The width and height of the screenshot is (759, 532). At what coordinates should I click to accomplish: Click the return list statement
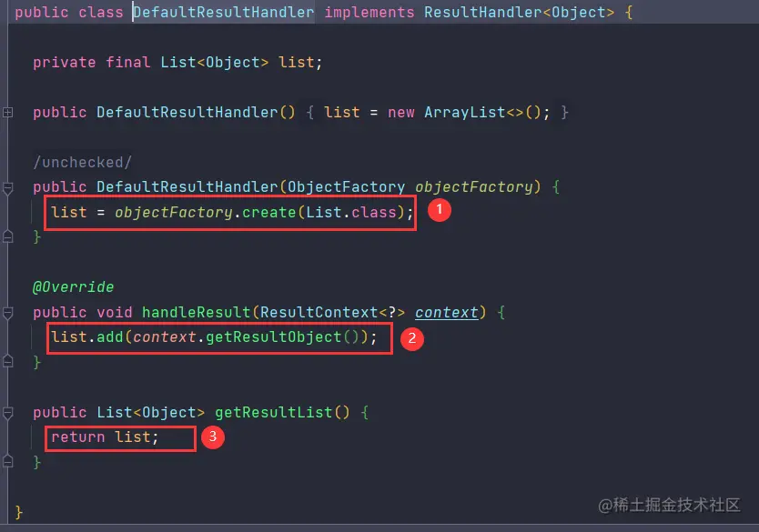(x=105, y=437)
